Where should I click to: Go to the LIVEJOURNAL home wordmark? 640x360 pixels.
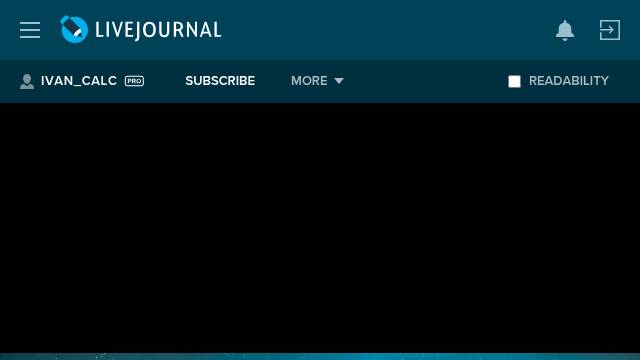[x=158, y=30]
